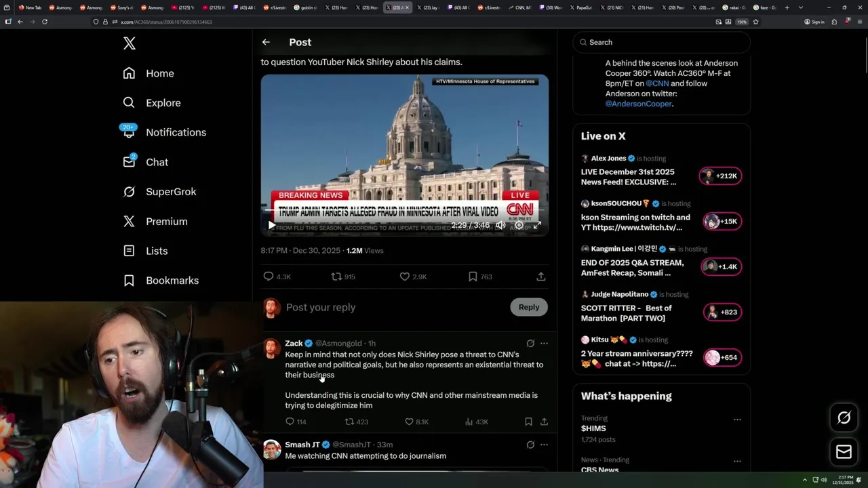This screenshot has width=868, height=488.
Task: Switch to the New Tab tab
Action: coord(31,7)
